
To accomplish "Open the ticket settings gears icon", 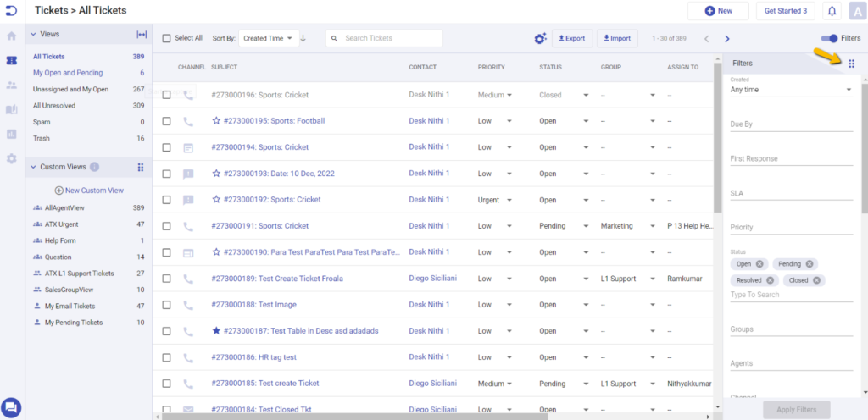I will [x=540, y=38].
